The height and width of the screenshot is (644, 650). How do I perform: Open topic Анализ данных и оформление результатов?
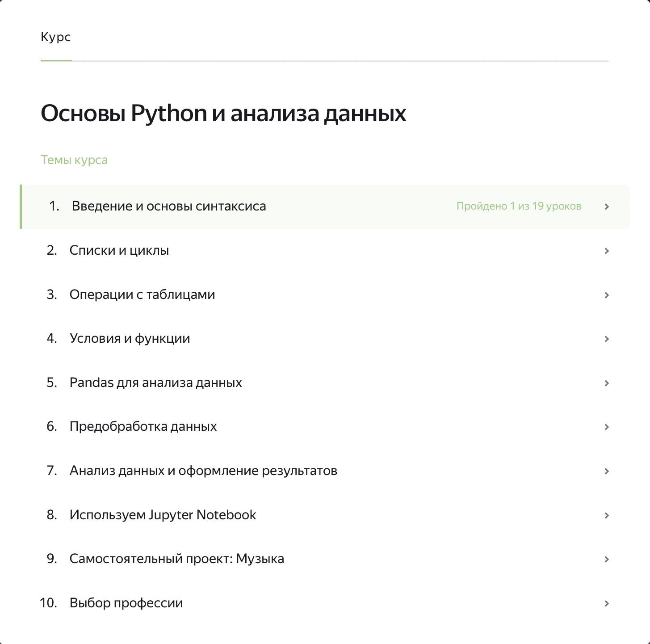click(x=325, y=471)
